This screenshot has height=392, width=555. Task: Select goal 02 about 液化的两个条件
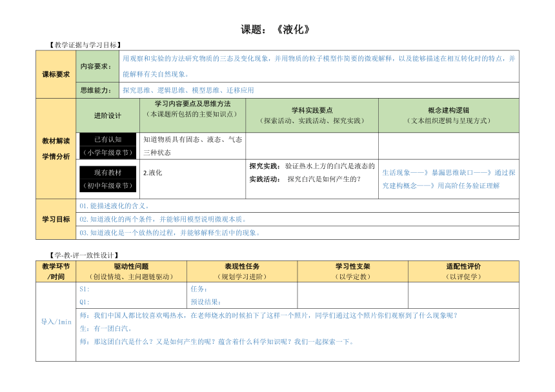point(163,219)
